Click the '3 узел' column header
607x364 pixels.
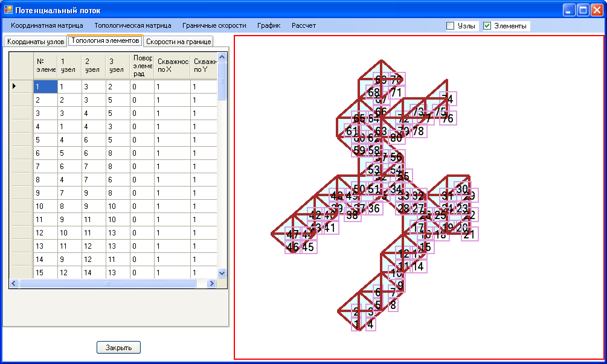point(118,66)
